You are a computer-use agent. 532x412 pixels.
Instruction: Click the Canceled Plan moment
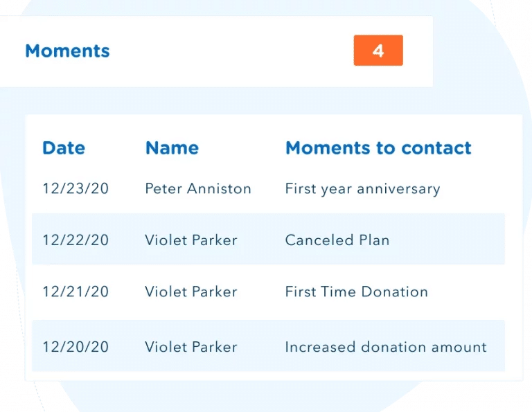pyautogui.click(x=337, y=240)
